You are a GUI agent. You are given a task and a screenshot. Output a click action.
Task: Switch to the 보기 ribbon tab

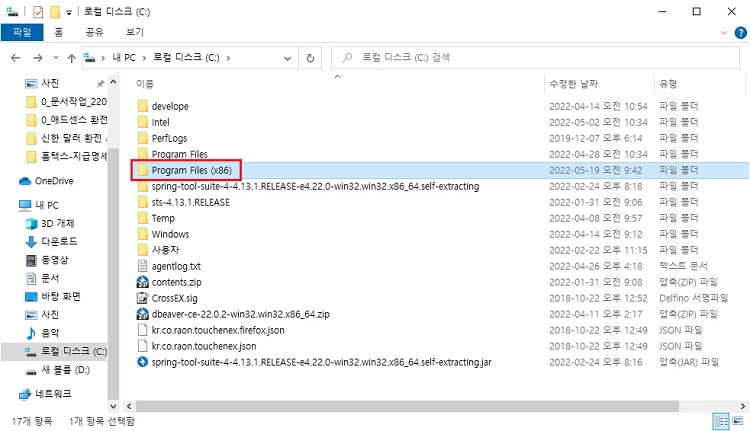(x=134, y=32)
